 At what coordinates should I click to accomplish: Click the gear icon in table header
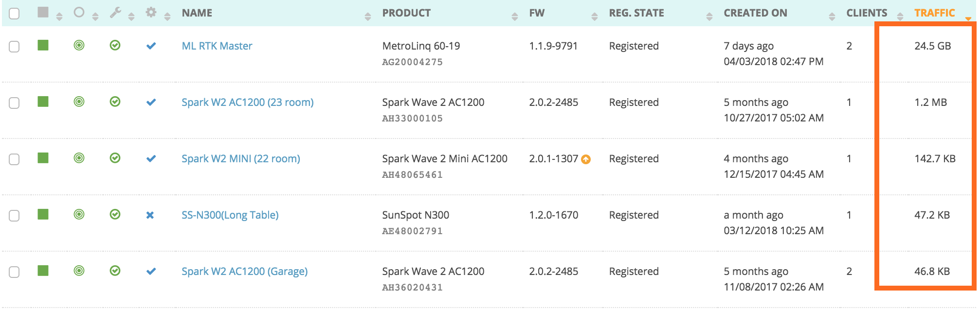pos(151,13)
